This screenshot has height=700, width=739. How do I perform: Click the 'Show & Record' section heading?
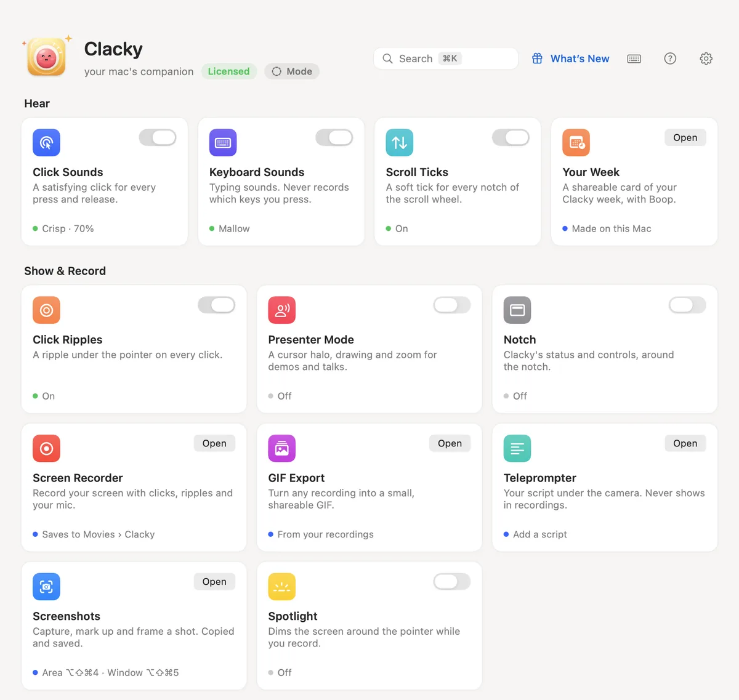click(65, 271)
